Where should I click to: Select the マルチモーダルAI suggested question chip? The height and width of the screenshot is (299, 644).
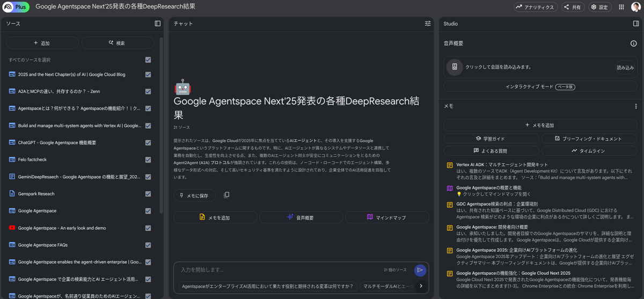[387, 286]
